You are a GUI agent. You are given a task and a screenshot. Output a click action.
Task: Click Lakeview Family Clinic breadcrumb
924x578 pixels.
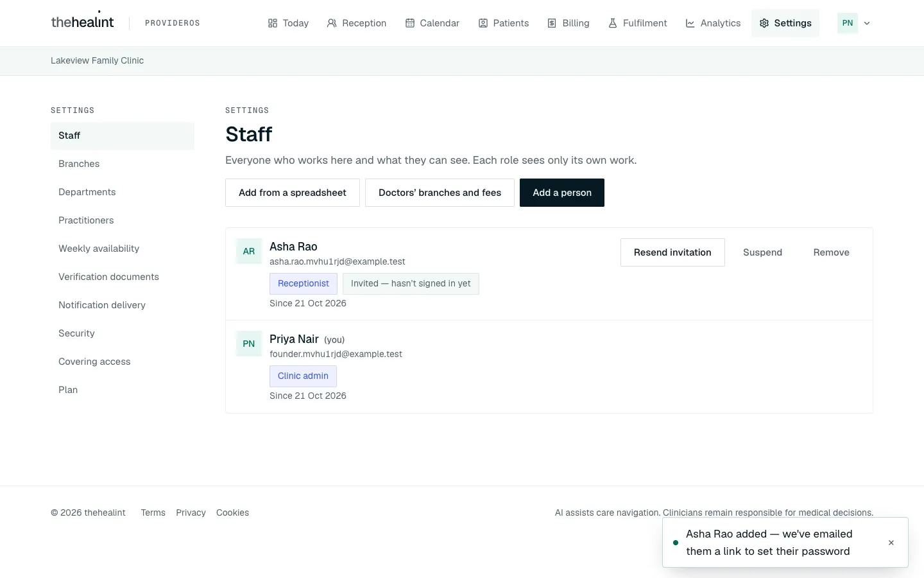pyautogui.click(x=97, y=60)
